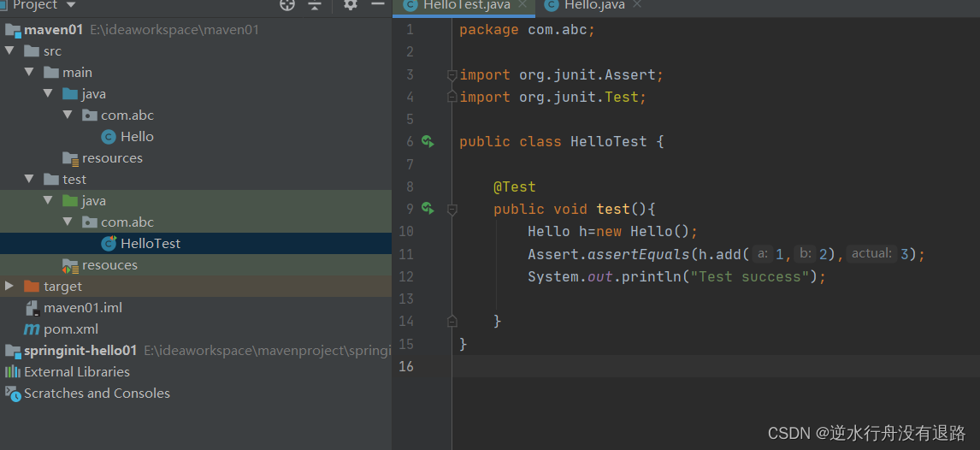Image resolution: width=980 pixels, height=450 pixels.
Task: Click the maven01.iml file icon
Action: [32, 307]
